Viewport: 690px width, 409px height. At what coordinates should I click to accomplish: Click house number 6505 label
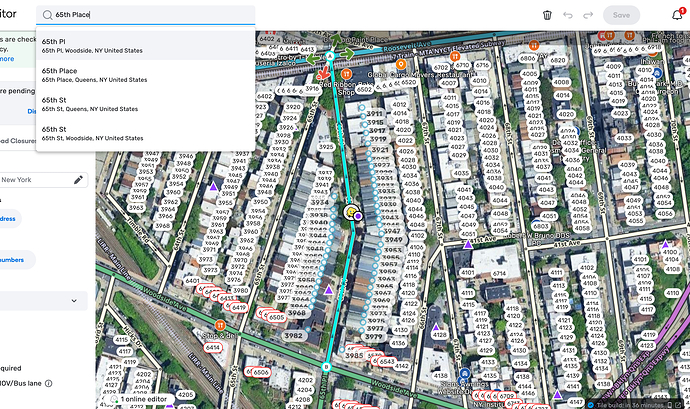tap(276, 317)
